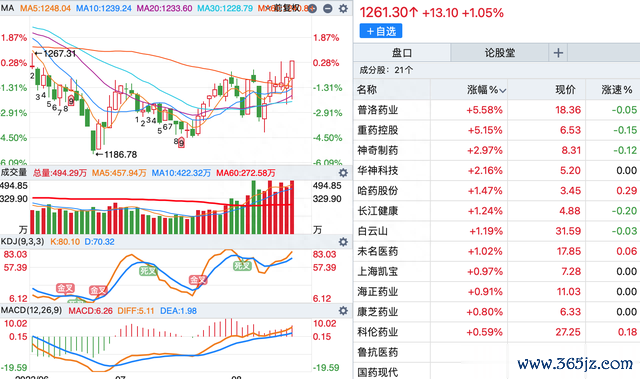The height and width of the screenshot is (379, 640).
Task: Zoom out the chart with minus icon
Action: pos(328,8)
